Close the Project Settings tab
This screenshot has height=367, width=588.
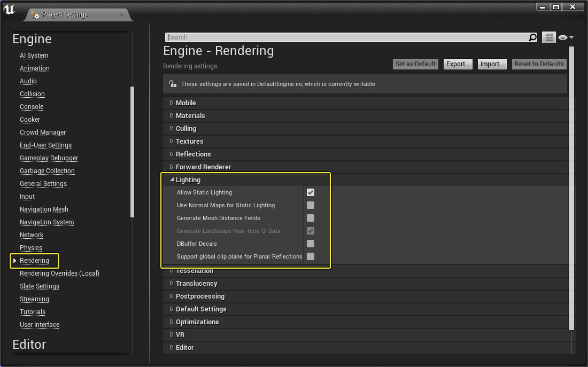pyautogui.click(x=122, y=14)
